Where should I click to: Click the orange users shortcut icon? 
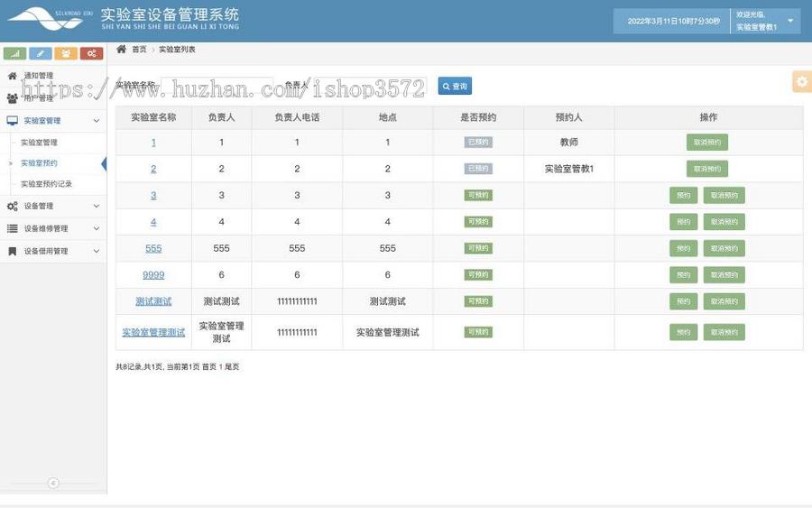[66, 53]
